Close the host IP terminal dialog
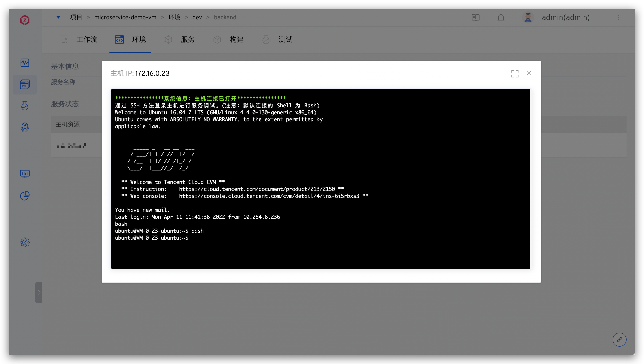 coord(529,73)
